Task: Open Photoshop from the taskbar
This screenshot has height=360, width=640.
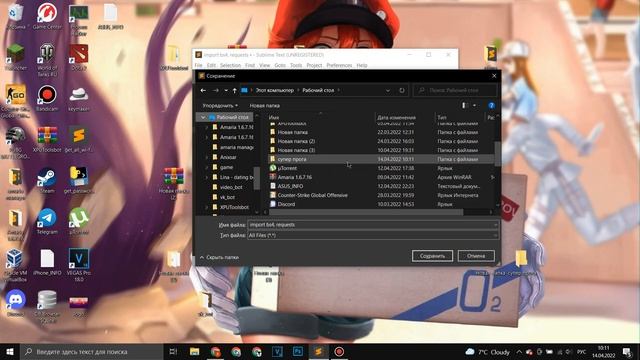Action: 298,351
